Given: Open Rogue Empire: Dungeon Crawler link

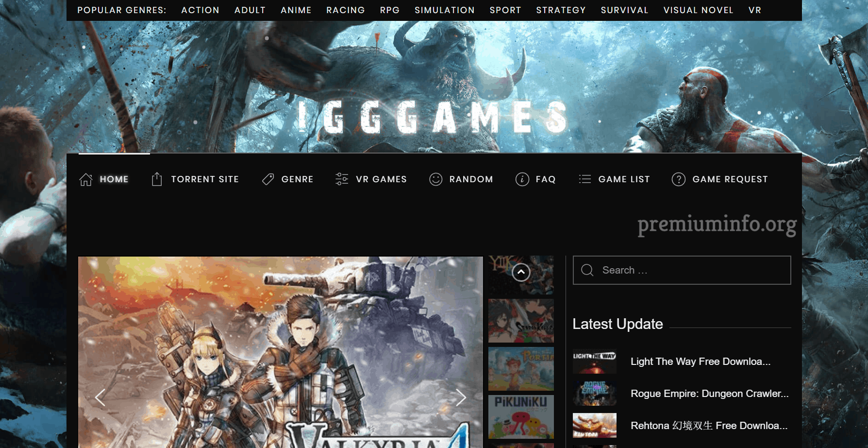Looking at the screenshot, I should pos(710,394).
